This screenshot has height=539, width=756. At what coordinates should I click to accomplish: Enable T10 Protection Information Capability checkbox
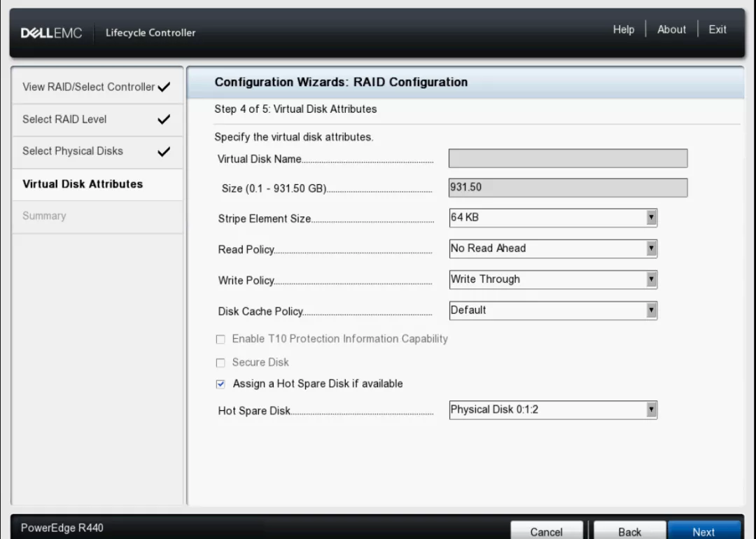point(220,339)
